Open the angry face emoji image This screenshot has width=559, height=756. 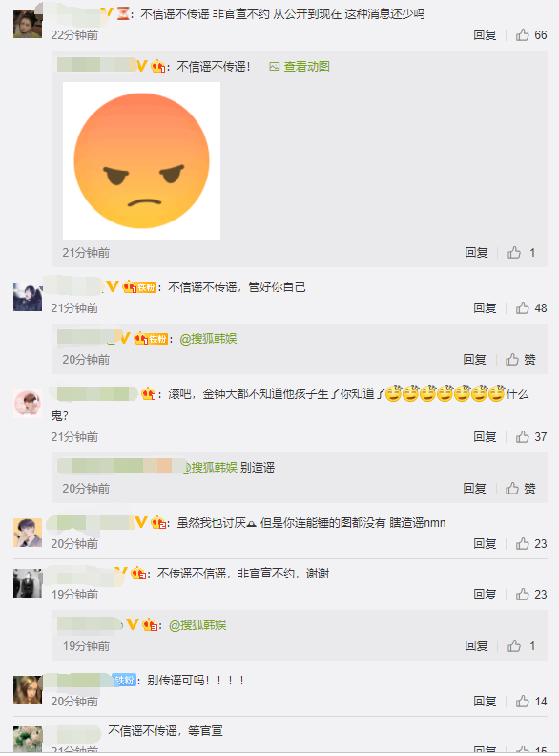pyautogui.click(x=142, y=160)
